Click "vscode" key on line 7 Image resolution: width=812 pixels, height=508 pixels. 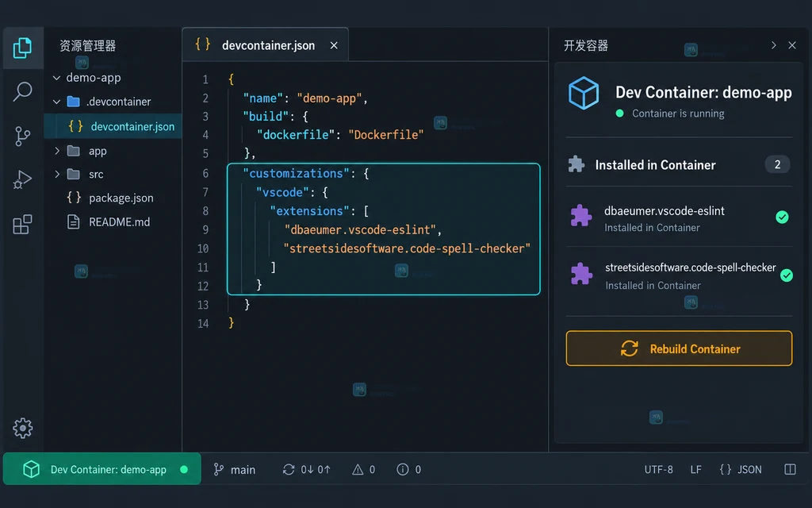(x=282, y=192)
